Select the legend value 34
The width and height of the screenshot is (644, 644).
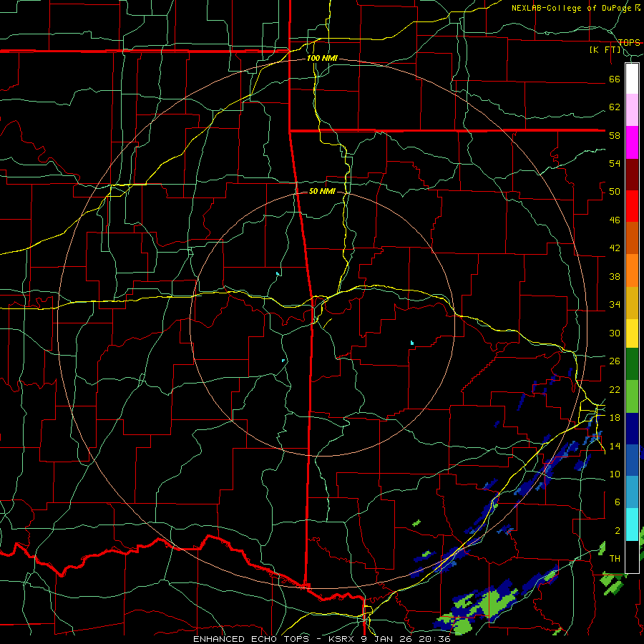point(615,305)
